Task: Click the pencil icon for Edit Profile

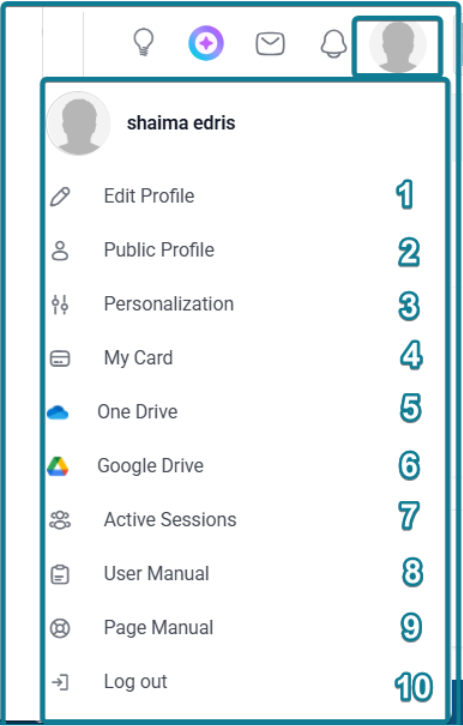Action: [60, 196]
